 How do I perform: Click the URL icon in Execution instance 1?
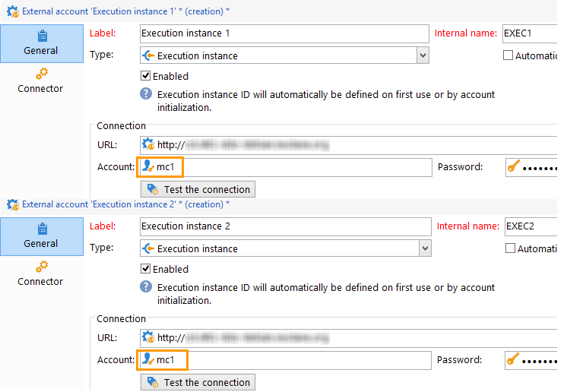coord(149,144)
